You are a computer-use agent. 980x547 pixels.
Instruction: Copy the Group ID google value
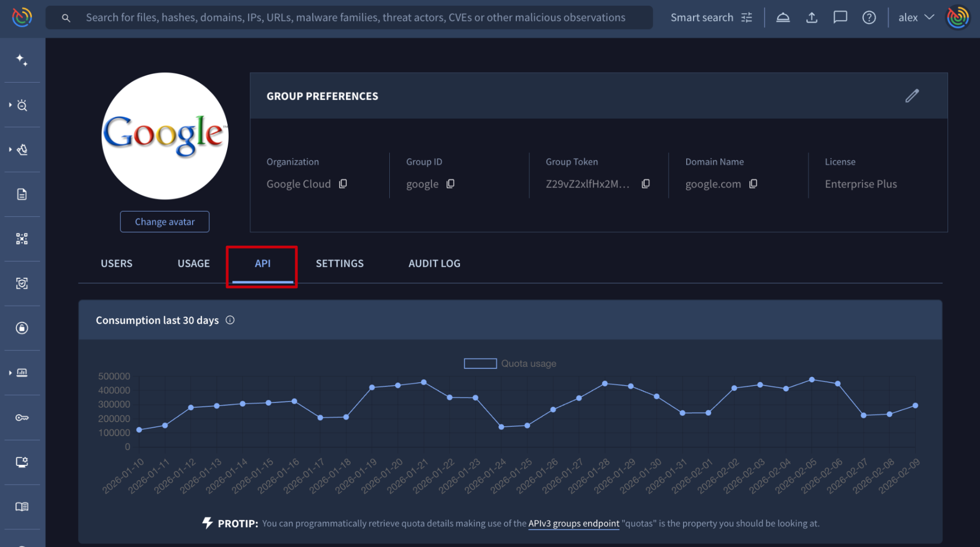[450, 184]
